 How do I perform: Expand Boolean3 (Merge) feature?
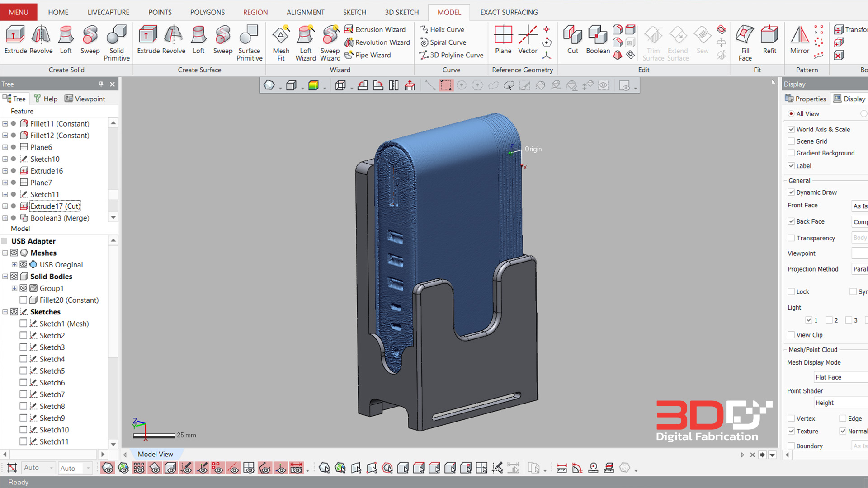pyautogui.click(x=5, y=217)
